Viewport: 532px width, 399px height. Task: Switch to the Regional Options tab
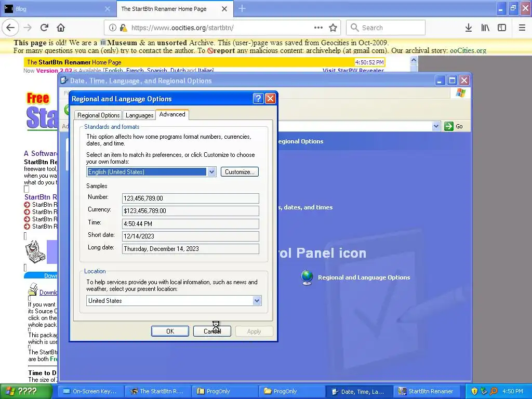coord(98,115)
